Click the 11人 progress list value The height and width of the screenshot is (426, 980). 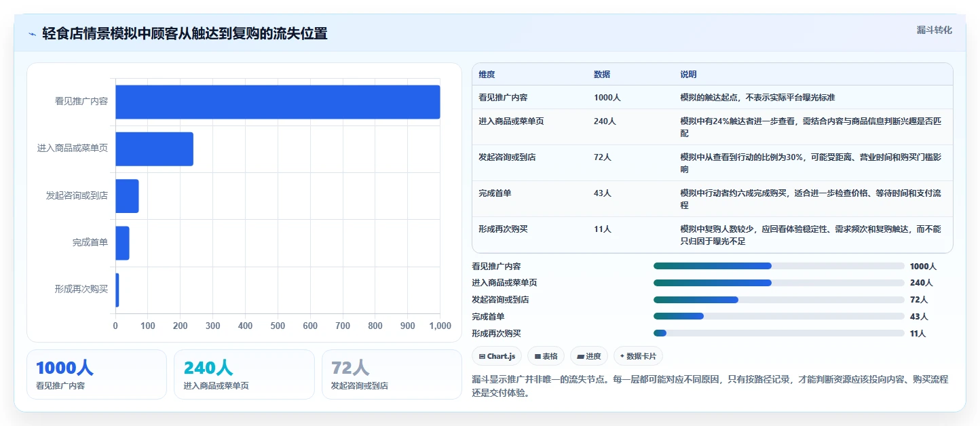pyautogui.click(x=918, y=334)
